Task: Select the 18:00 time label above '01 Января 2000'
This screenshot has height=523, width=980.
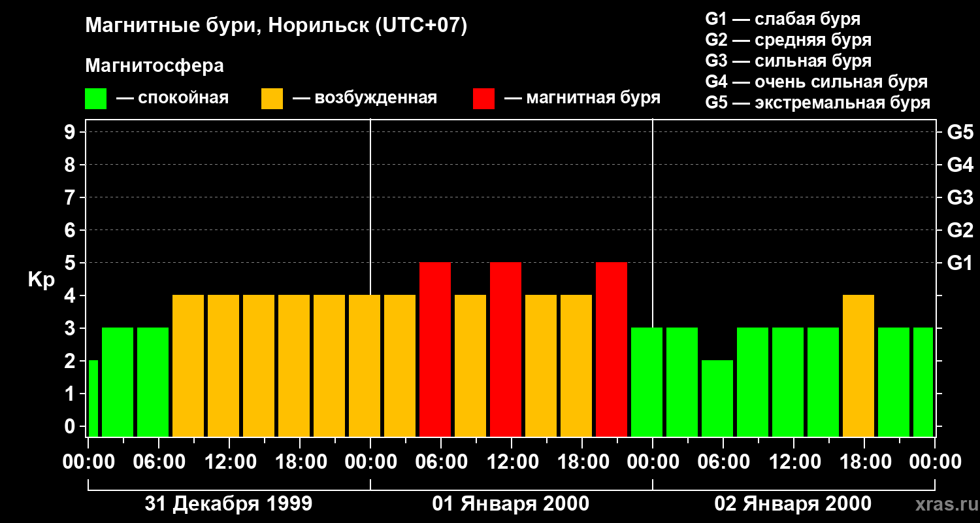Action: pos(582,462)
